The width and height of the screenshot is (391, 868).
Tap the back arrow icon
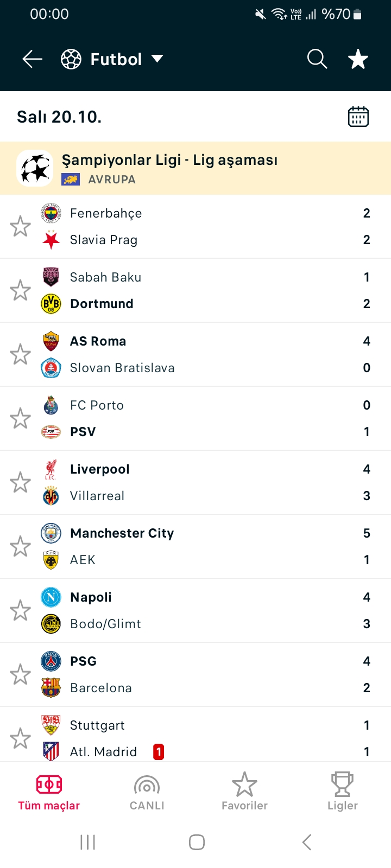(x=32, y=59)
